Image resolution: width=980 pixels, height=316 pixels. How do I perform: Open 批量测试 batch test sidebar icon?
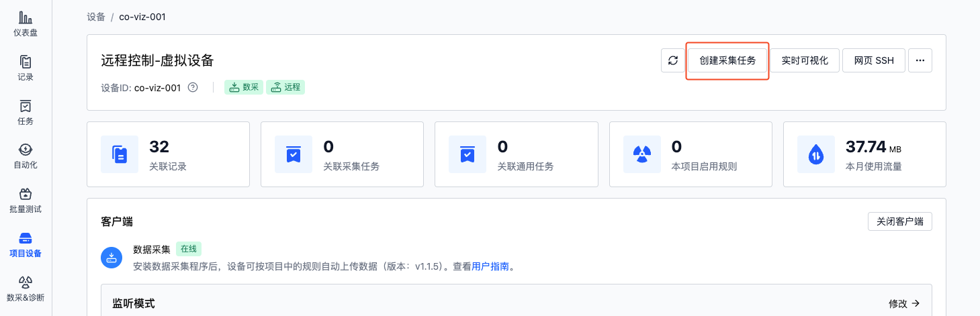(x=26, y=201)
